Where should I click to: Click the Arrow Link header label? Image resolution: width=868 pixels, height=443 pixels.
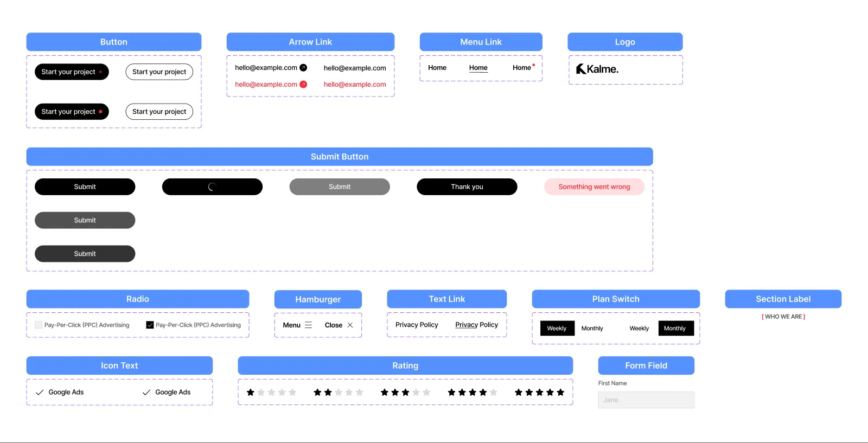pos(310,42)
